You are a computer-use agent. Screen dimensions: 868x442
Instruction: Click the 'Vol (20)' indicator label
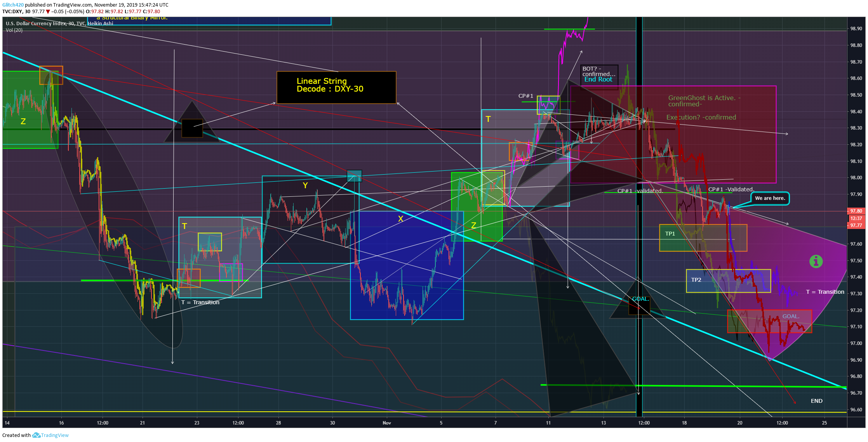pyautogui.click(x=14, y=30)
